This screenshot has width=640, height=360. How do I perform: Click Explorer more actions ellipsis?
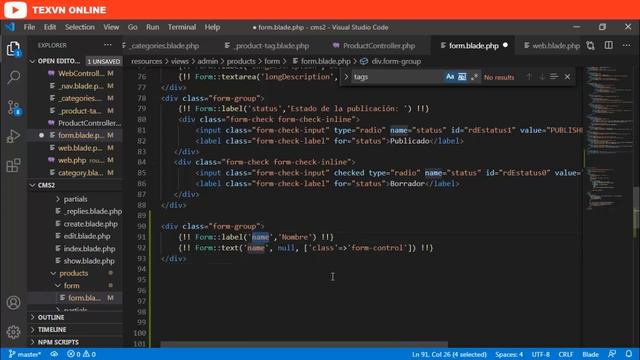108,45
